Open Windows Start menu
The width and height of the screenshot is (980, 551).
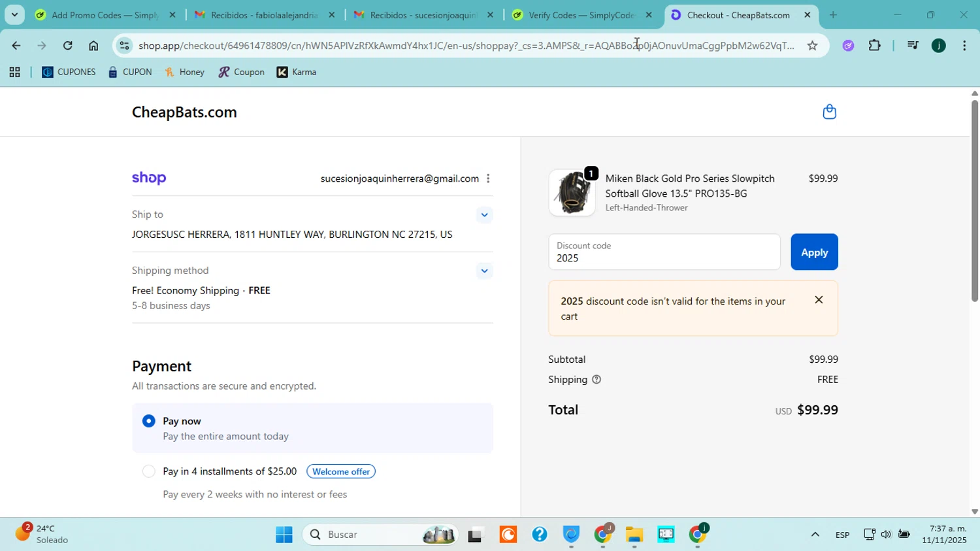pyautogui.click(x=284, y=535)
